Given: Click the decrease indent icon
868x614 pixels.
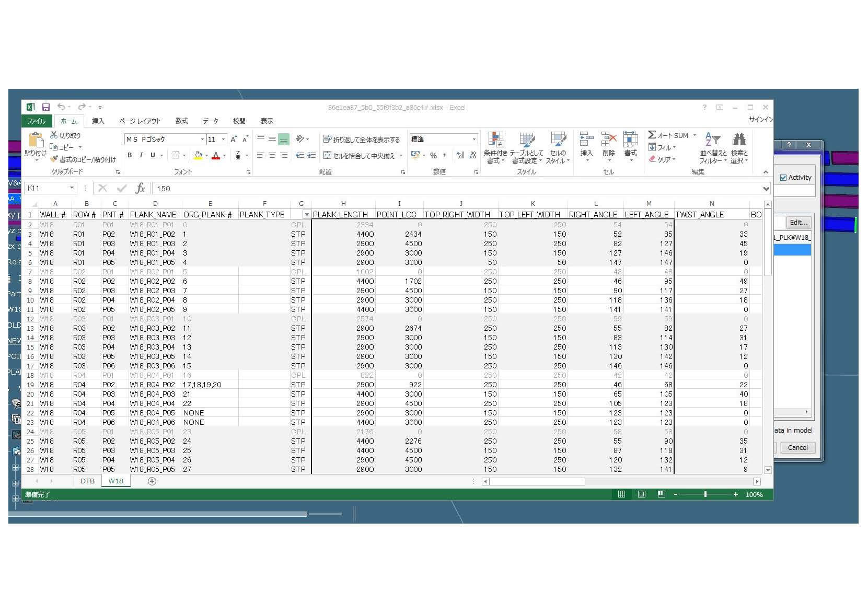Looking at the screenshot, I should (x=300, y=155).
